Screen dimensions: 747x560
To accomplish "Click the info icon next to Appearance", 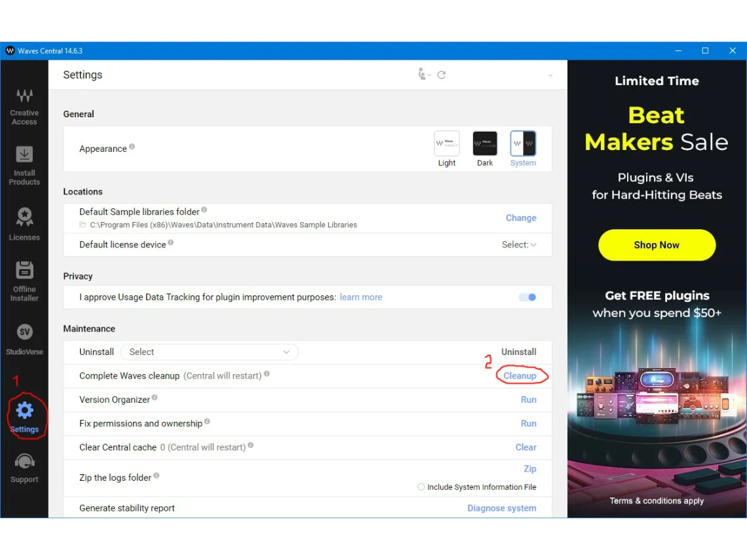I will 132,147.
